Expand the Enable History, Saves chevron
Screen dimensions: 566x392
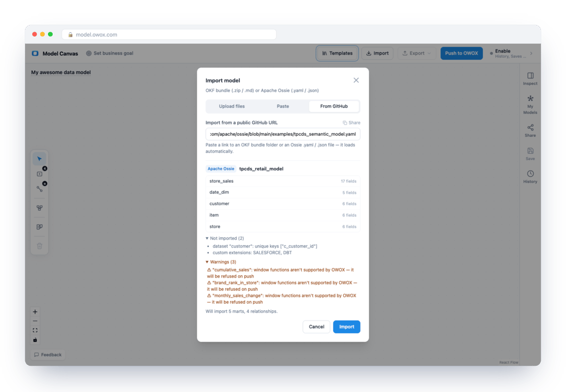coord(531,54)
